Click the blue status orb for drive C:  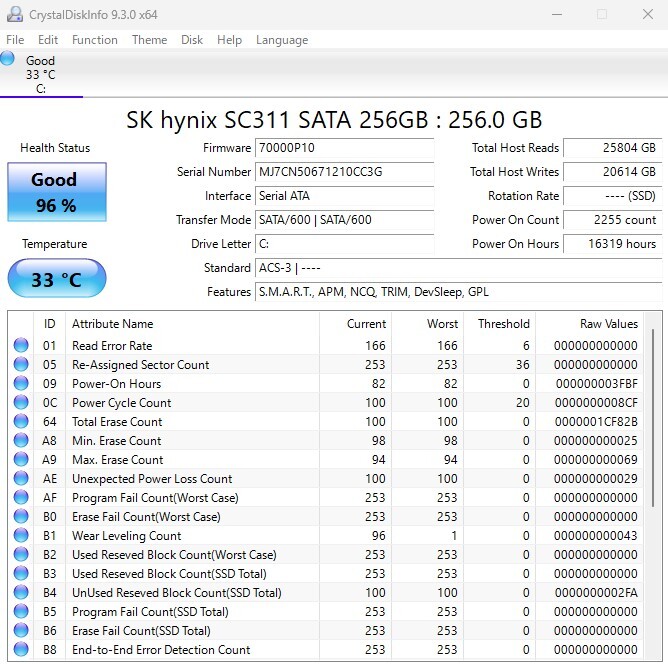click(x=7, y=58)
